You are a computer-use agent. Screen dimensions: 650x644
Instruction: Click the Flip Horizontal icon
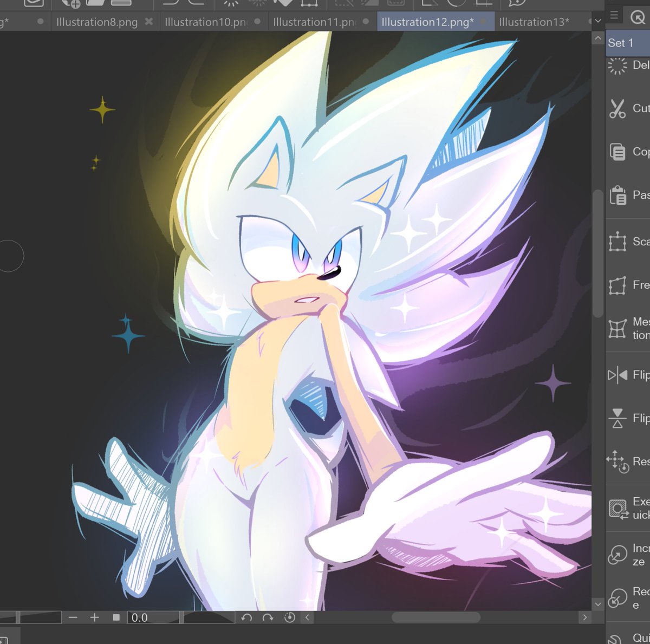618,374
